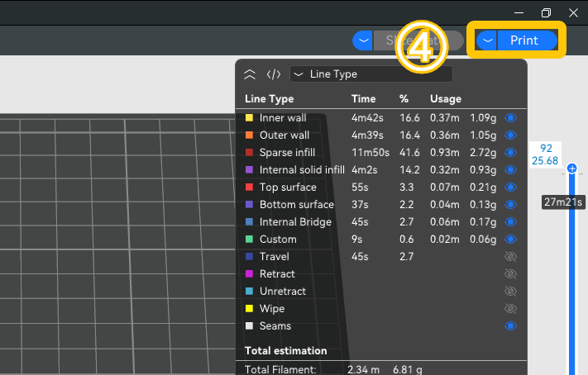Click the Total Filament 2.34 m value
Screen dimensions: 588x375
pyautogui.click(x=363, y=370)
